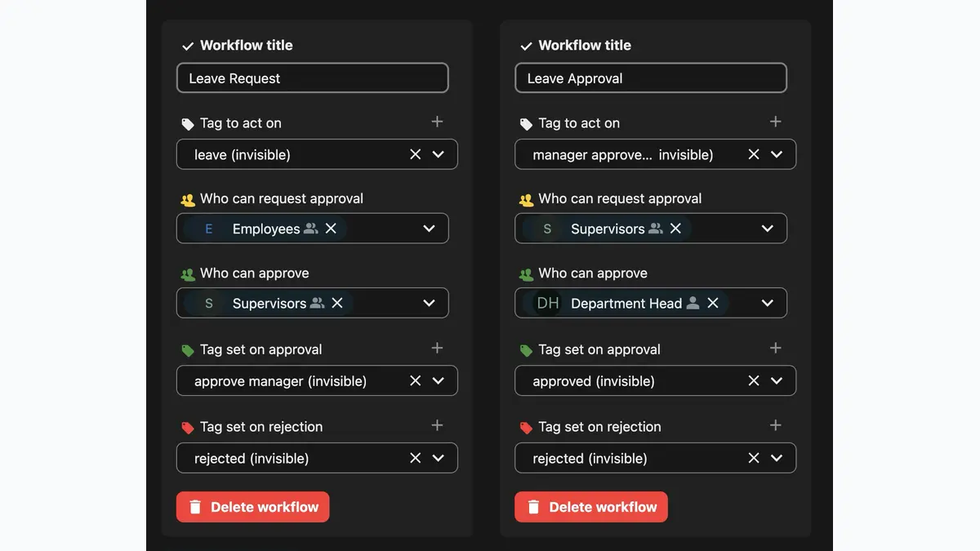Add tag beside Leave Approval 'Tag set on rejection'
980x551 pixels.
tap(775, 425)
